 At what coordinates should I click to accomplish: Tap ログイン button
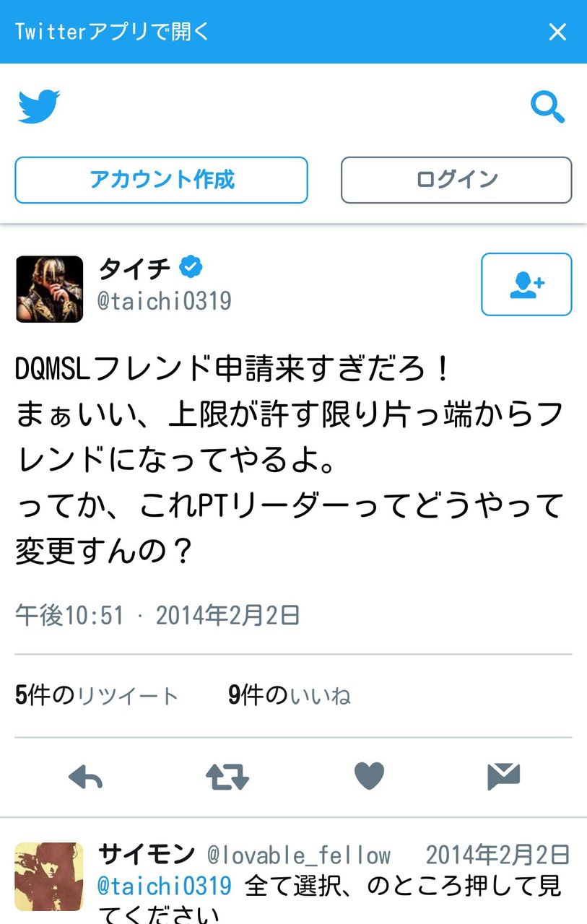[456, 180]
